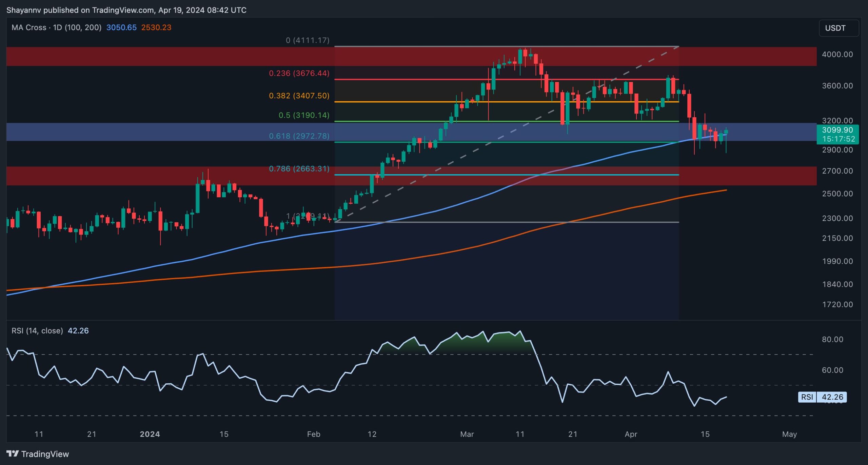Click the Mar label on the time axis
Image resolution: width=868 pixels, height=465 pixels.
pyautogui.click(x=467, y=434)
